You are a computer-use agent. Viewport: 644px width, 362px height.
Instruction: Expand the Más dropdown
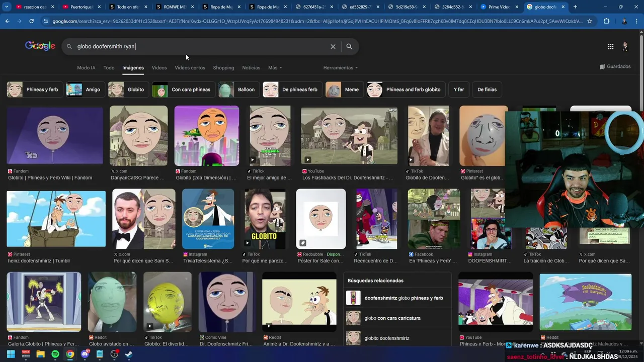click(x=275, y=68)
